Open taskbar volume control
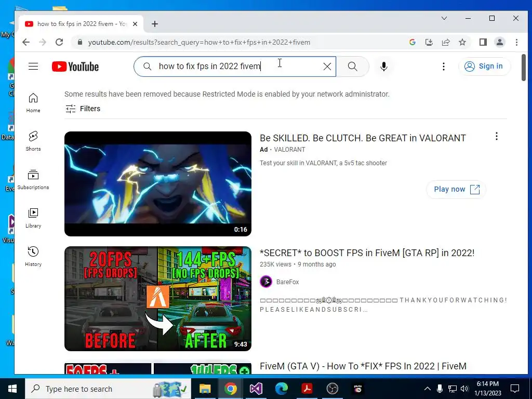This screenshot has width=532, height=399. click(x=464, y=389)
